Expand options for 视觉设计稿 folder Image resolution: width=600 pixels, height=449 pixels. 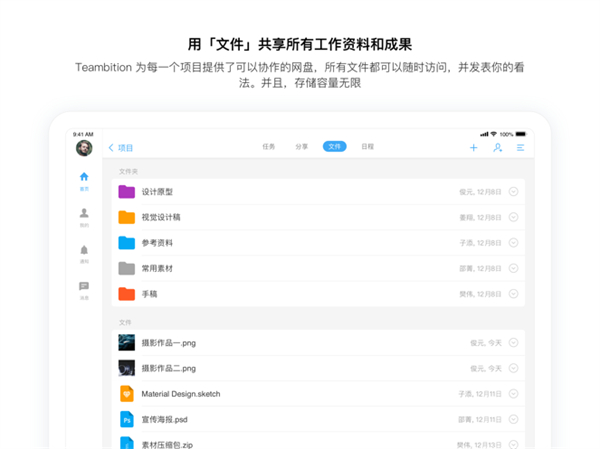pos(514,217)
